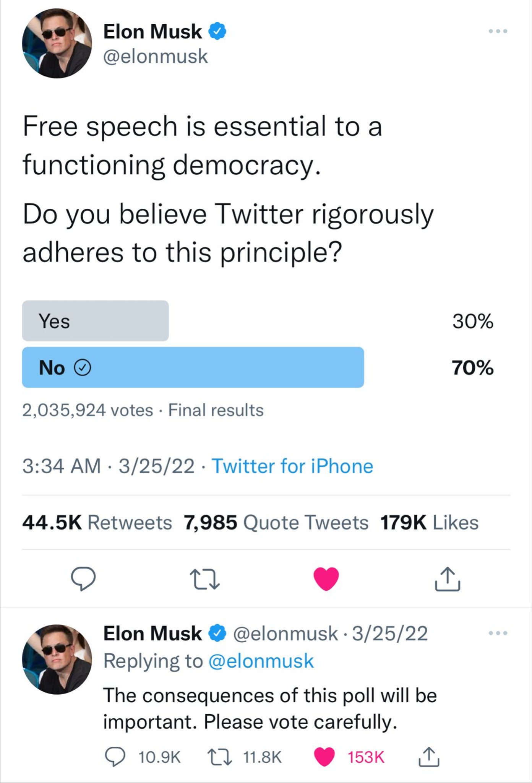
Task: Open the three-dot menu on the reply tweet
Action: [x=498, y=634]
